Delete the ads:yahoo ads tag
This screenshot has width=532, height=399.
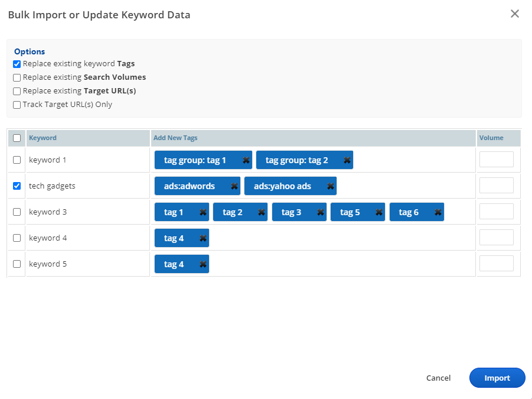tap(331, 186)
